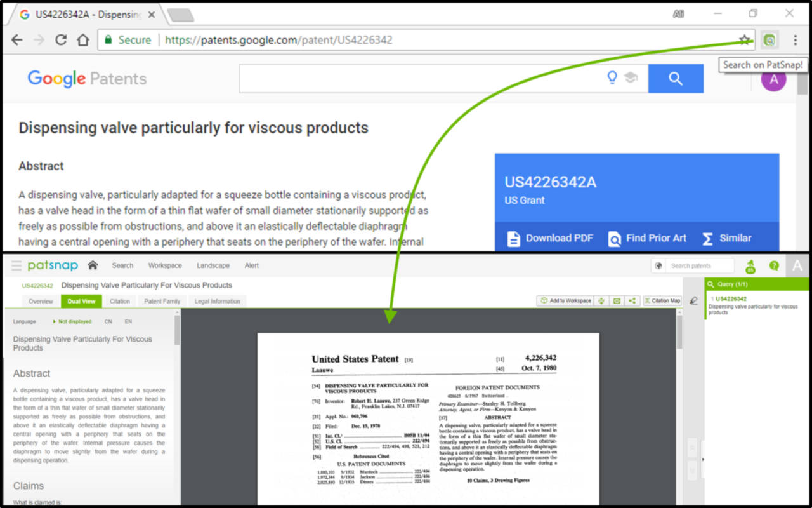
Task: Open the purple Google account avatar
Action: tap(773, 80)
